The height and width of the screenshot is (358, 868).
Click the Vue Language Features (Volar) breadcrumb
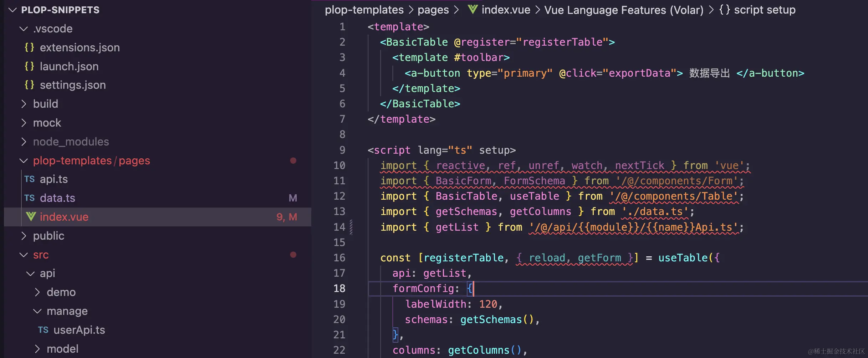(624, 10)
